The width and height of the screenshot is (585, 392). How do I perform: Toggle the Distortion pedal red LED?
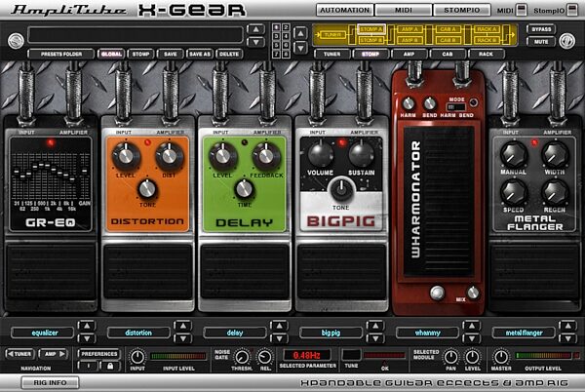[x=147, y=142]
